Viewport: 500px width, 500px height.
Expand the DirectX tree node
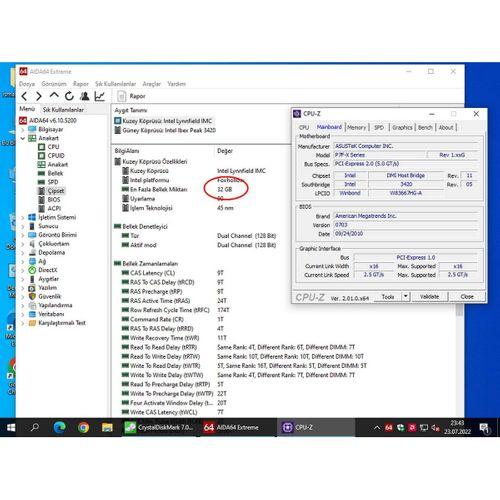23,270
